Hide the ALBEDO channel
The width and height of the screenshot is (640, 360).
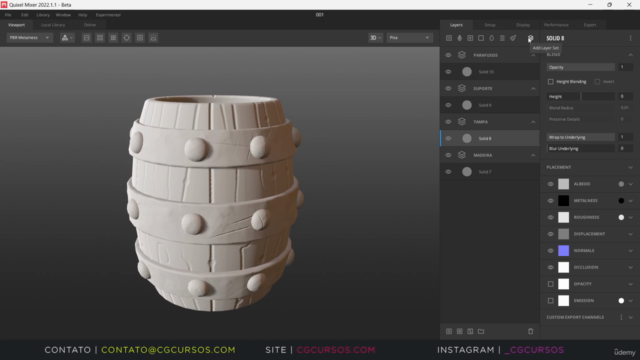click(551, 184)
